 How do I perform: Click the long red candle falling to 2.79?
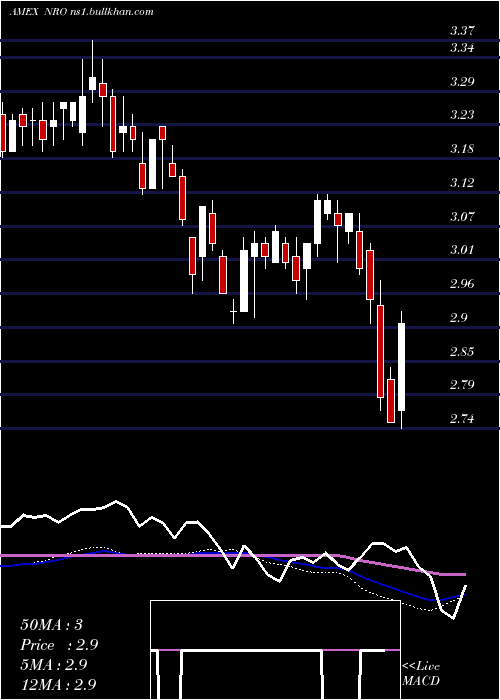[380, 351]
